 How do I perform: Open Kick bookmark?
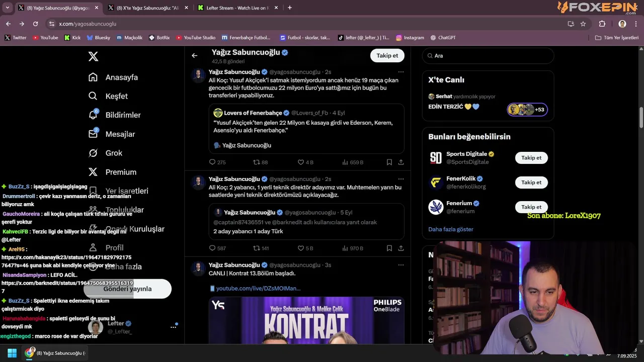click(x=72, y=38)
